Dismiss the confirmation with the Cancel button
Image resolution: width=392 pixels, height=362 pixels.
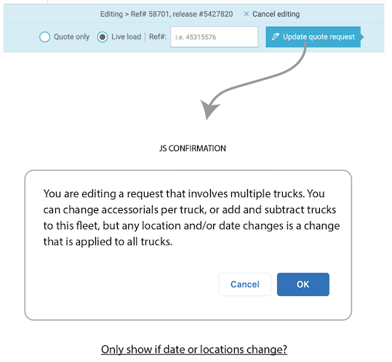[x=245, y=284]
